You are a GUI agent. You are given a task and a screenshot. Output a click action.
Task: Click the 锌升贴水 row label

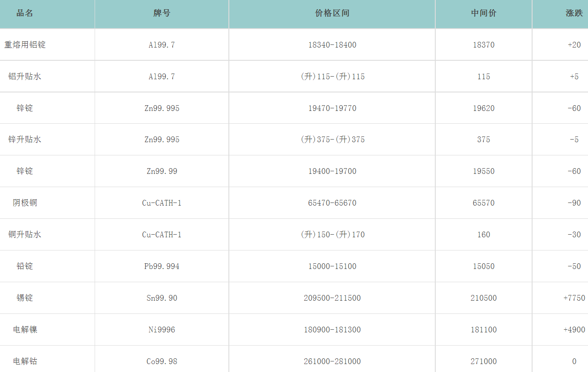25,140
